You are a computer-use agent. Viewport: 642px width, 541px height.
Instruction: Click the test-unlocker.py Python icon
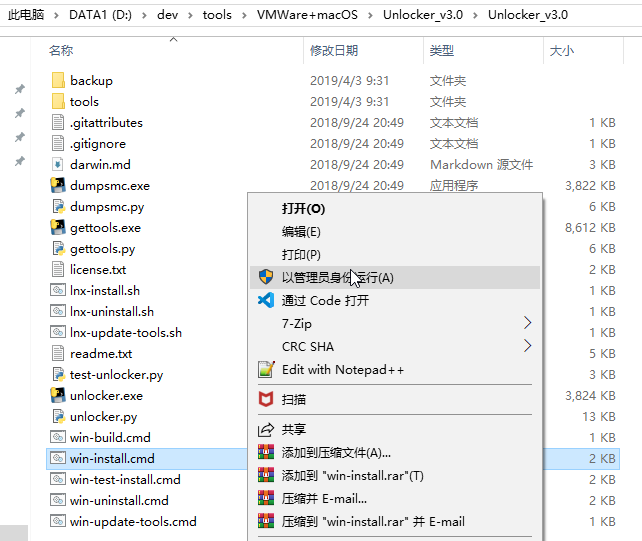(x=59, y=374)
